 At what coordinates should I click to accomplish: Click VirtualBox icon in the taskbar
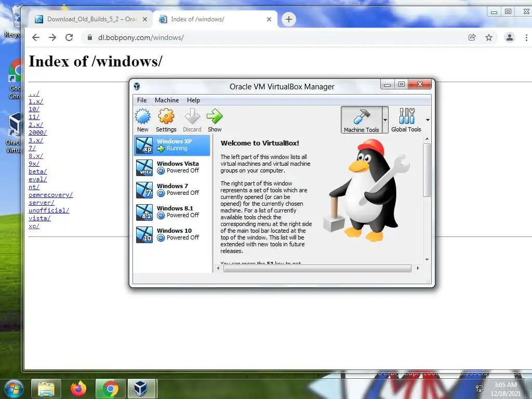click(x=141, y=389)
